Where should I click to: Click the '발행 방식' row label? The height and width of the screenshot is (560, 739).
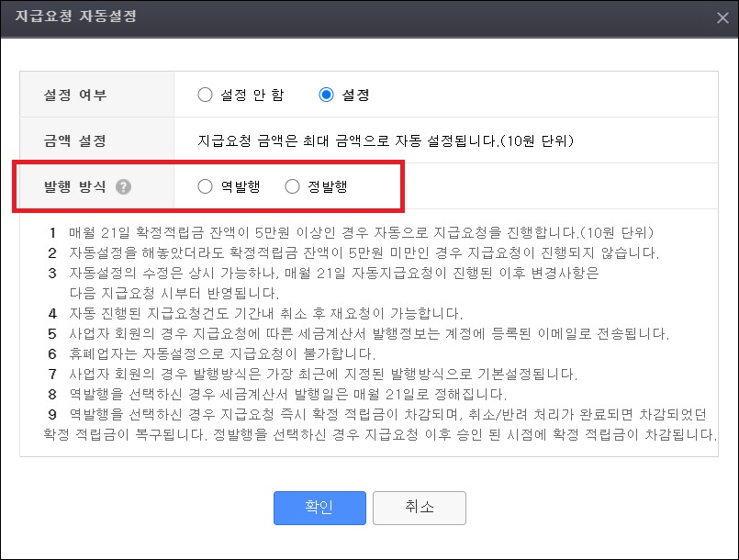coord(75,186)
